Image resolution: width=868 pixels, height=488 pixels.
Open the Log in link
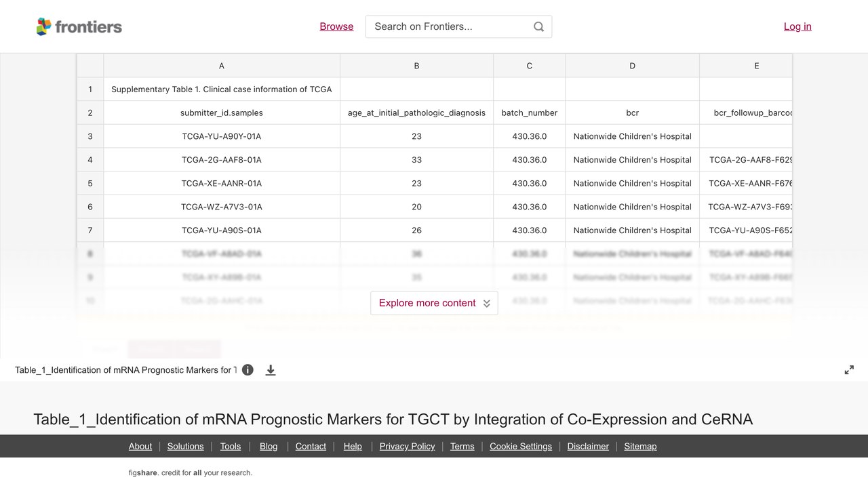click(x=797, y=26)
